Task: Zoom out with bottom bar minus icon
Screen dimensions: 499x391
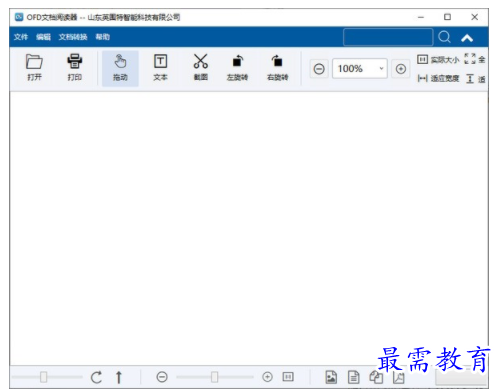Action: click(x=162, y=377)
